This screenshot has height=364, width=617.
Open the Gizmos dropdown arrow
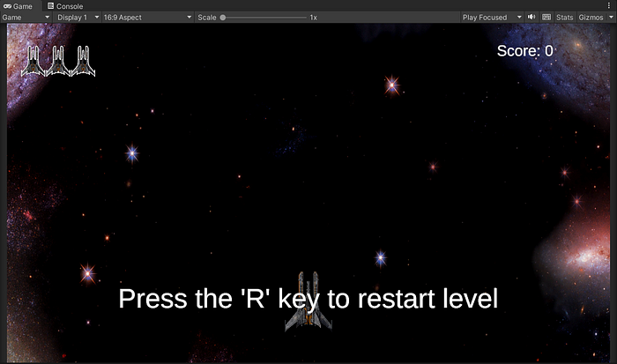[x=611, y=18]
